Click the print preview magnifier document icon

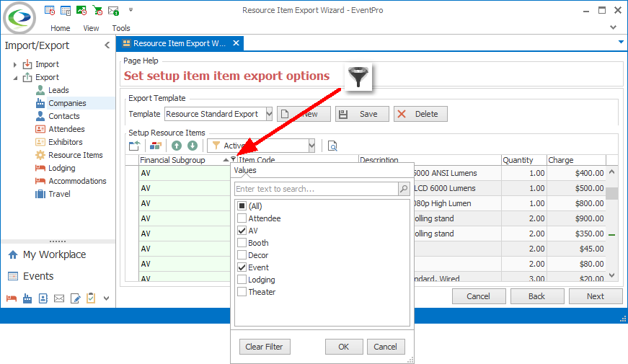pyautogui.click(x=332, y=146)
